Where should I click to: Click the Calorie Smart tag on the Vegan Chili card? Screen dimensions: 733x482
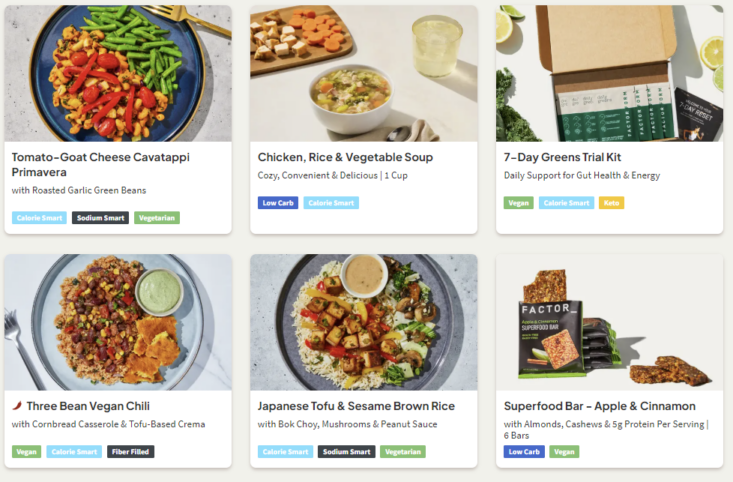coord(75,452)
